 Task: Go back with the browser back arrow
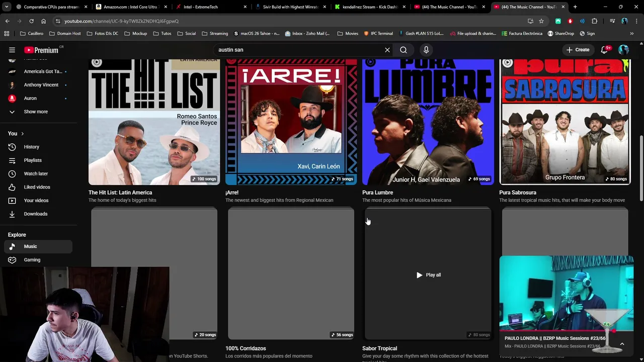click(x=7, y=21)
